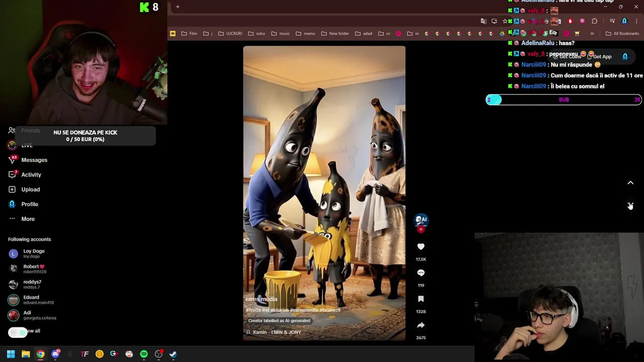Open the comments on the video
Screen dimensions: 644x362
pyautogui.click(x=421, y=273)
